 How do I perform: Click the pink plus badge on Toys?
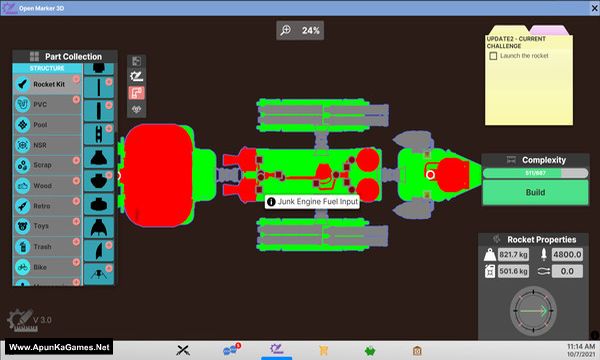tap(76, 221)
